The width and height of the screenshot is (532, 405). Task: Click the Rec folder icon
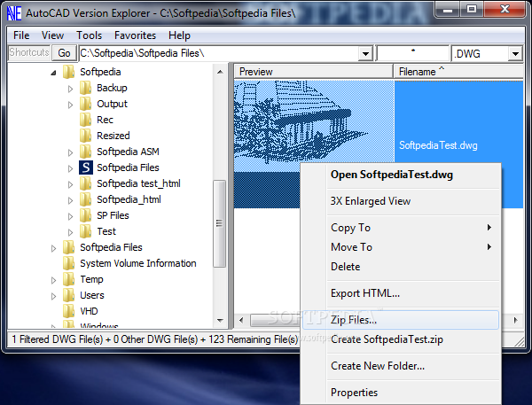pos(85,120)
